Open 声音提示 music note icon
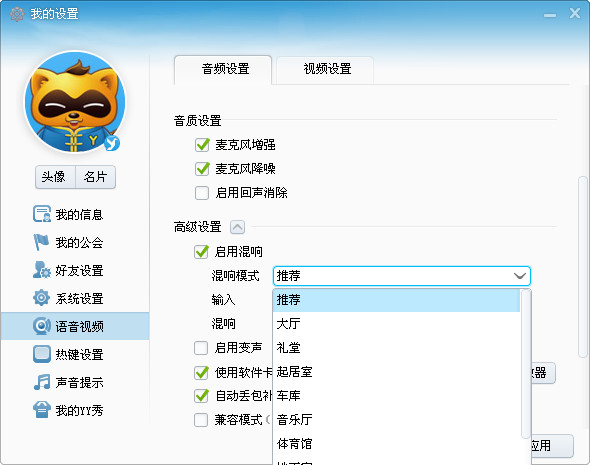Image resolution: width=590 pixels, height=465 pixels. [41, 382]
